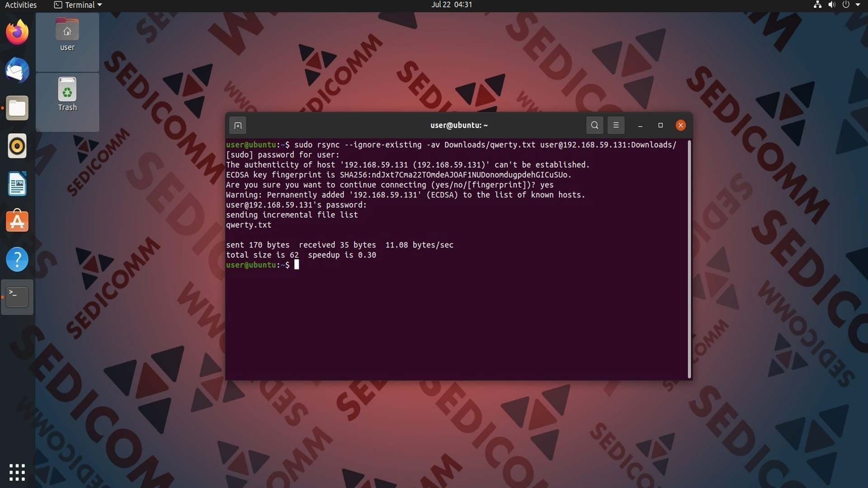Click the volume icon in top bar
Screen dimensions: 868x488
coord(831,5)
